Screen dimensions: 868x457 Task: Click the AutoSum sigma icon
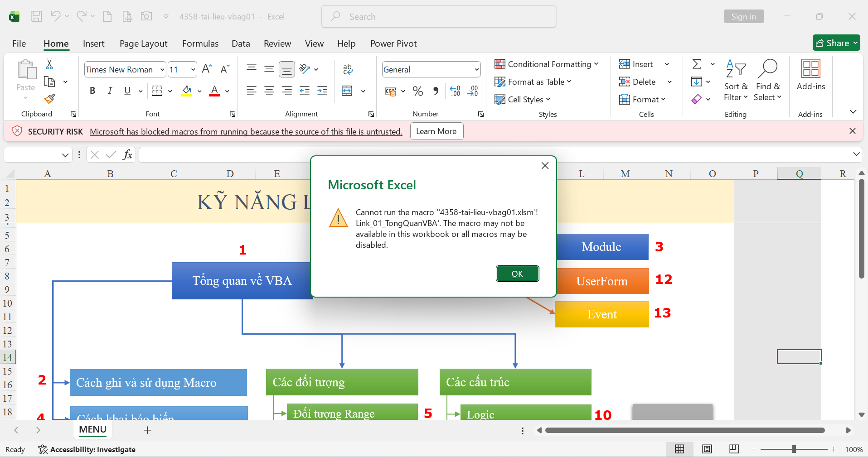click(697, 64)
